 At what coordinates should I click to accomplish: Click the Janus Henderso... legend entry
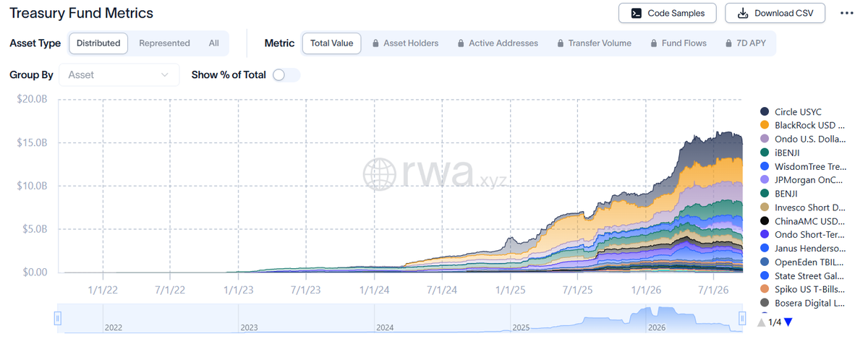[803, 248]
